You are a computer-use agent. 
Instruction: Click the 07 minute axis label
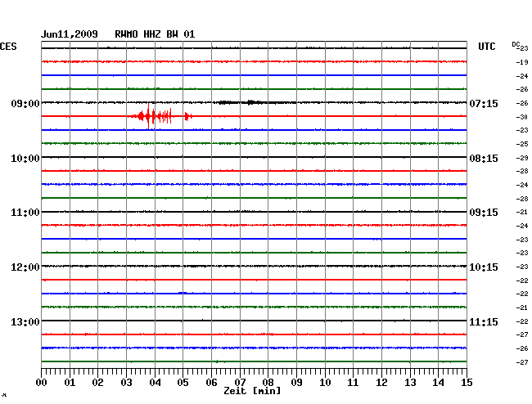click(240, 383)
